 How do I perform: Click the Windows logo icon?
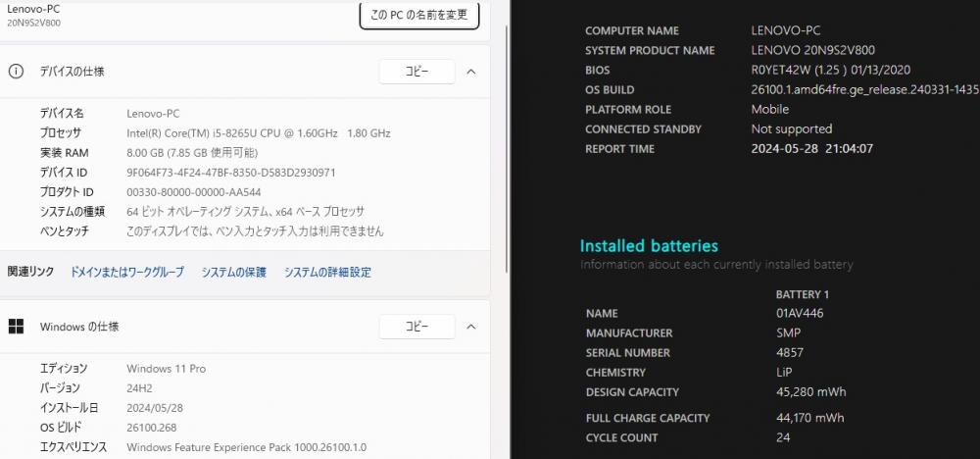16,327
